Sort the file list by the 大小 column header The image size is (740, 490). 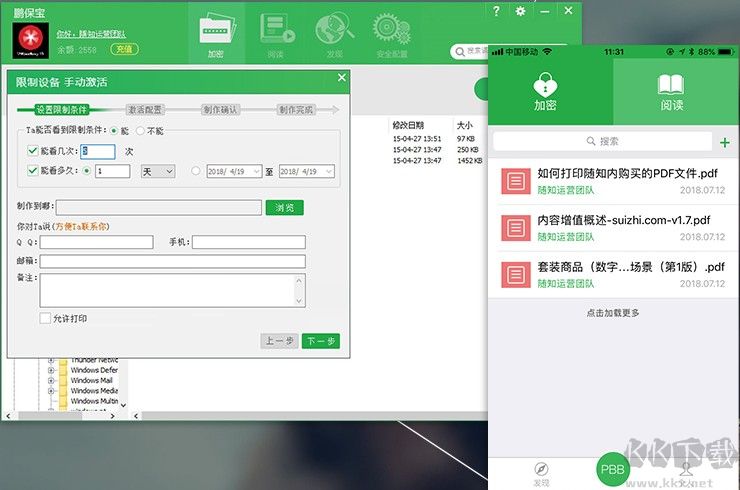(x=465, y=125)
